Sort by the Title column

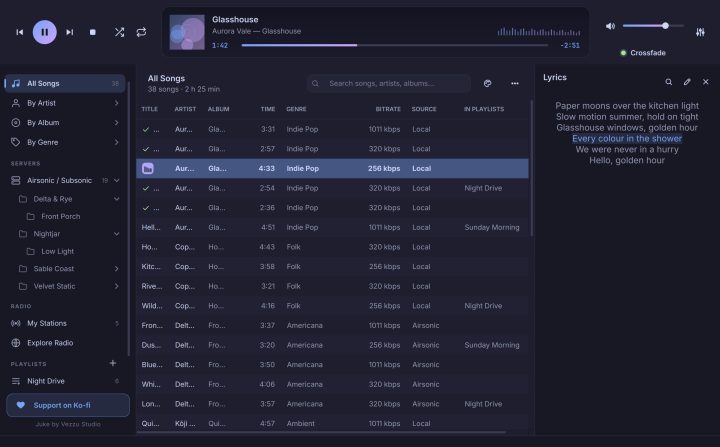[150, 109]
